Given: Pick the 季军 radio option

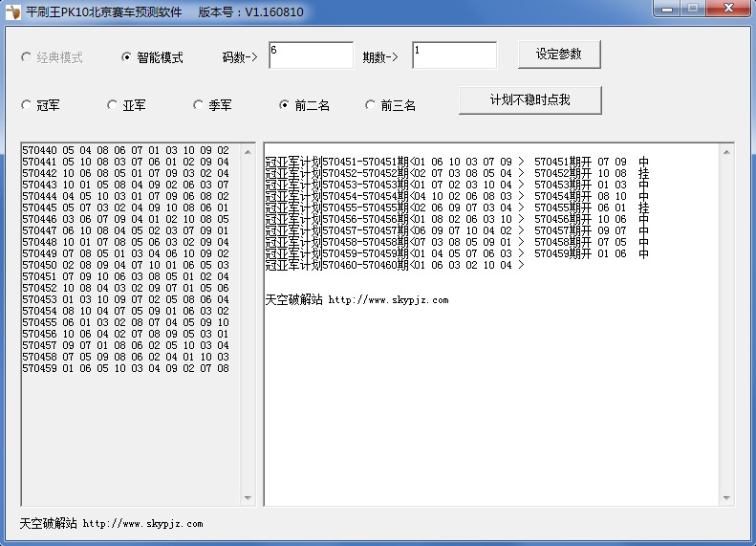Looking at the screenshot, I should (x=199, y=105).
